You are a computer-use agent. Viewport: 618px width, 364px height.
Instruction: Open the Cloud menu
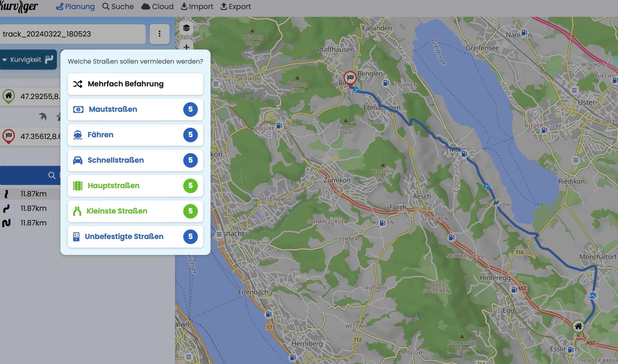click(x=157, y=6)
